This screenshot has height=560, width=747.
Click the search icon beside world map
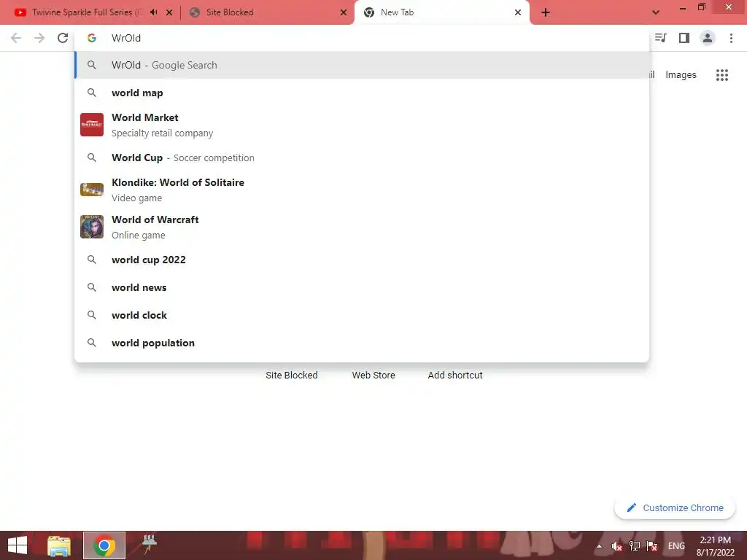pyautogui.click(x=92, y=93)
